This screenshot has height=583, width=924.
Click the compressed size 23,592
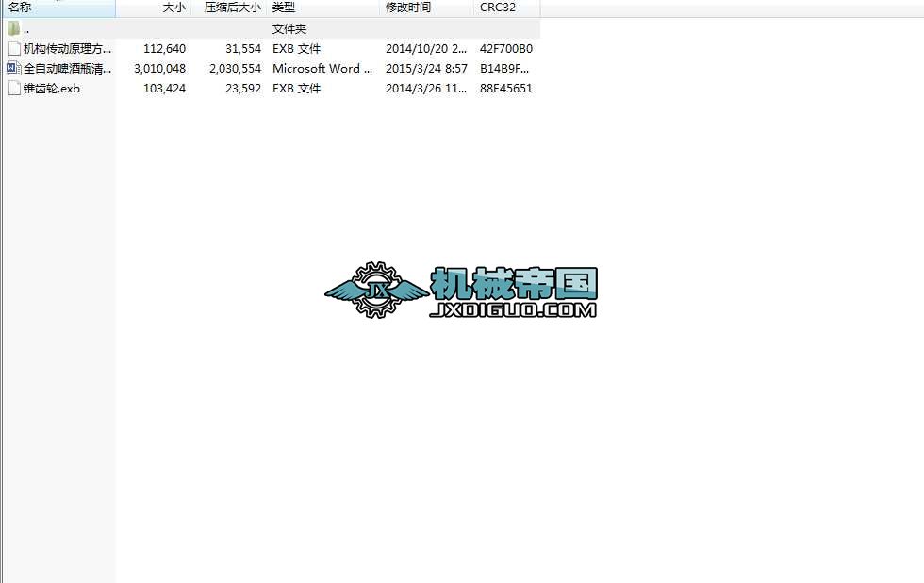[x=243, y=89]
